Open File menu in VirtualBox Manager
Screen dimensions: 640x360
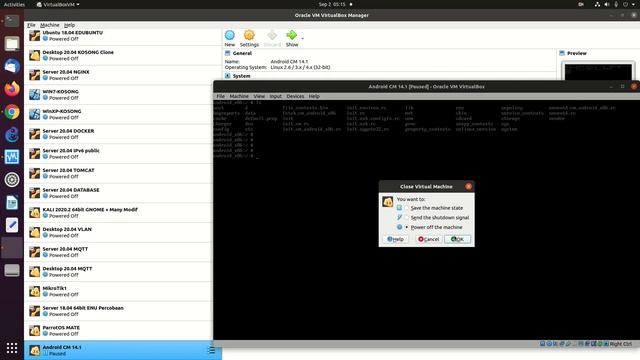click(x=31, y=25)
